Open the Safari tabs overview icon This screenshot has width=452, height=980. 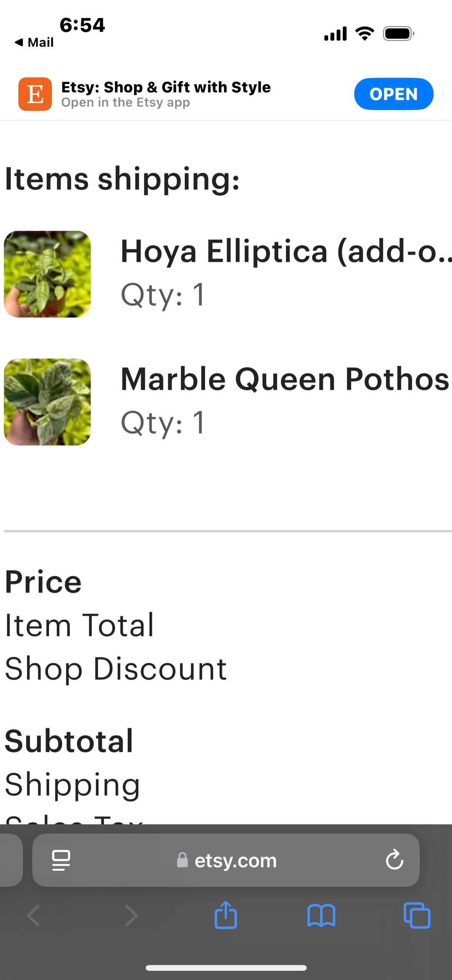pos(417,916)
